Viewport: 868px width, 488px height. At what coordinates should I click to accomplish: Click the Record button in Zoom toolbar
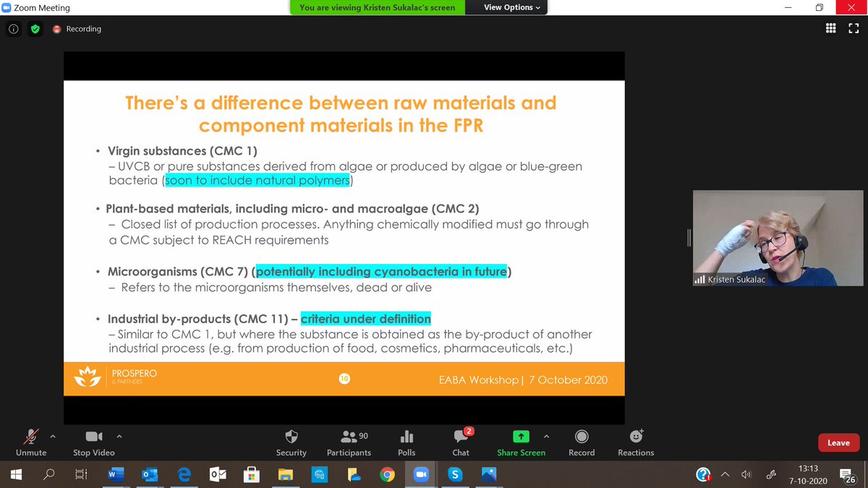(582, 442)
